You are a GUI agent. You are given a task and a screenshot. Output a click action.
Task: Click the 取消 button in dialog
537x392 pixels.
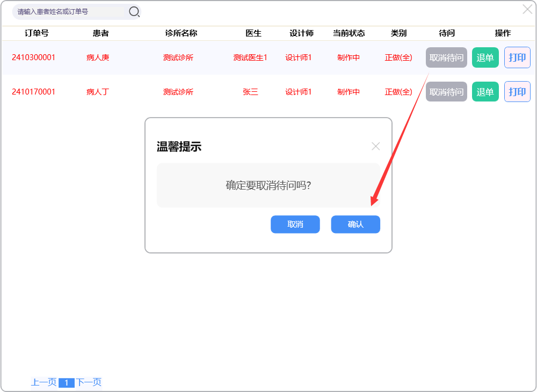click(295, 224)
